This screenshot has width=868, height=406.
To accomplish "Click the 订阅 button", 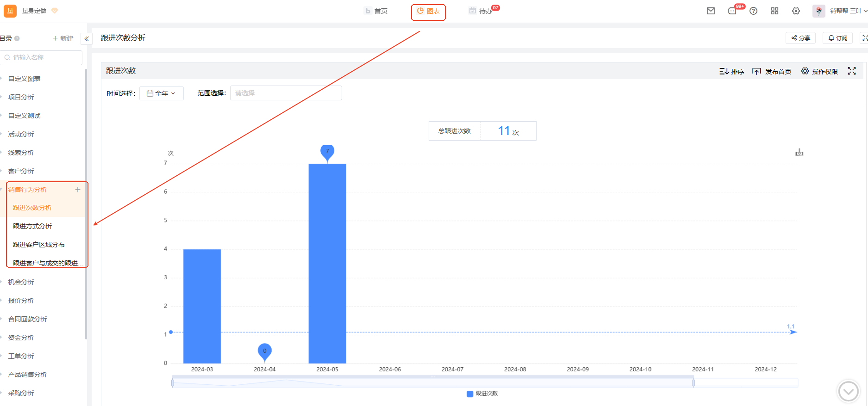I will pos(837,38).
